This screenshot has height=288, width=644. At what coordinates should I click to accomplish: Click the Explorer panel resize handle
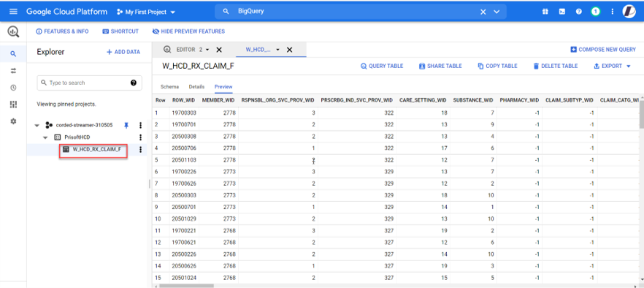click(150, 184)
